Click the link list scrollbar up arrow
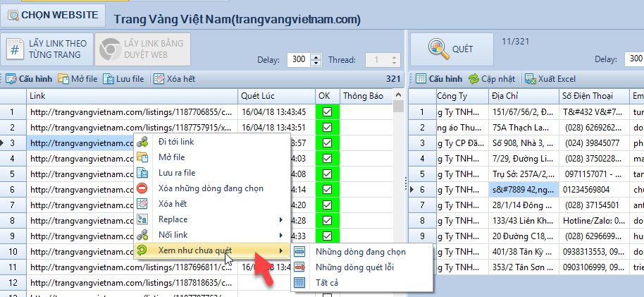The width and height of the screenshot is (644, 297). tap(397, 95)
